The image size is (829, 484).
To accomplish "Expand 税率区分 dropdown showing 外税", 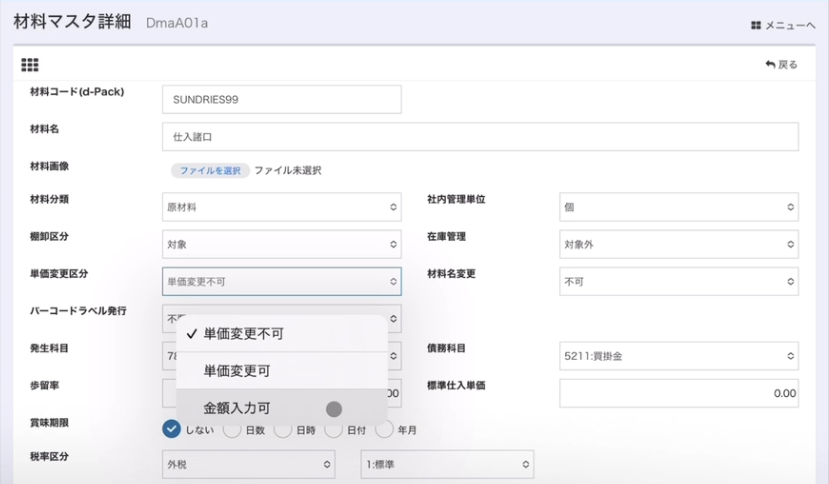I will pos(248,464).
